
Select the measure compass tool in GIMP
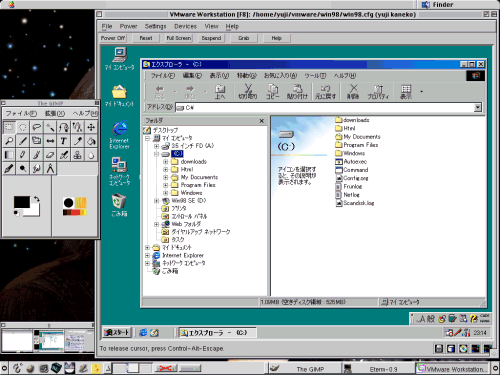[x=50, y=169]
